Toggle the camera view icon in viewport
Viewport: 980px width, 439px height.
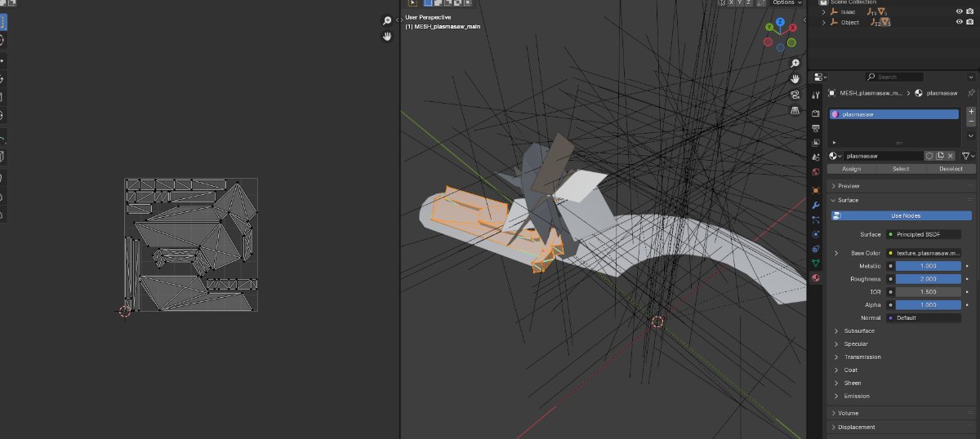tap(795, 95)
